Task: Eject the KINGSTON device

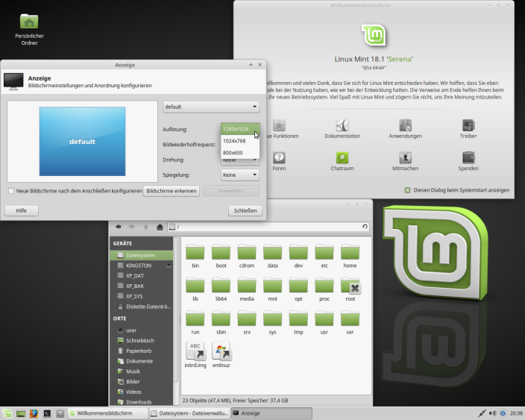Action: [169, 265]
